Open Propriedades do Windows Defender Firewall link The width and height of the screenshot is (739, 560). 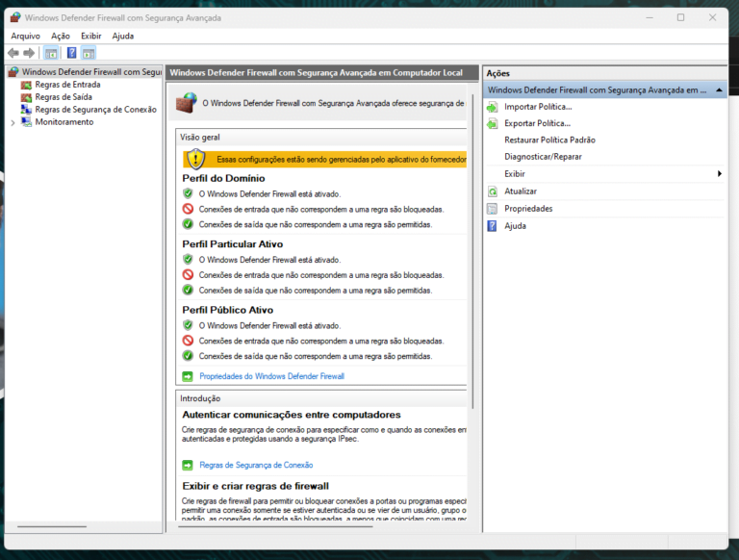click(x=272, y=376)
